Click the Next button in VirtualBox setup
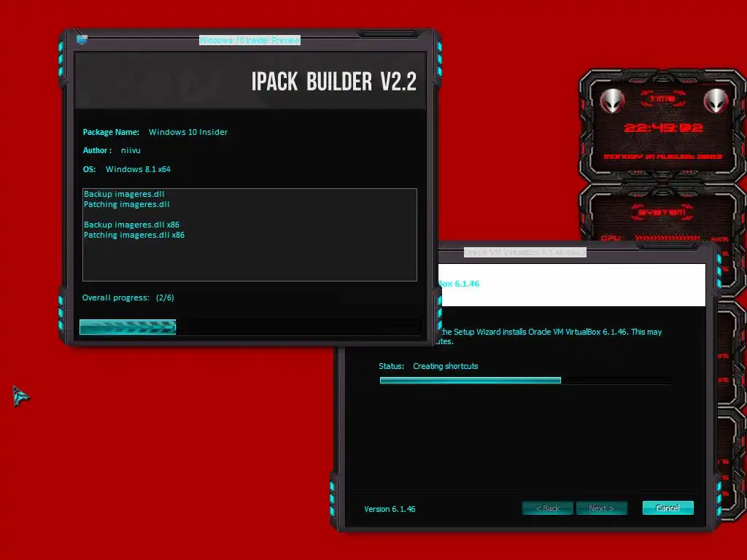This screenshot has height=560, width=747. [601, 508]
